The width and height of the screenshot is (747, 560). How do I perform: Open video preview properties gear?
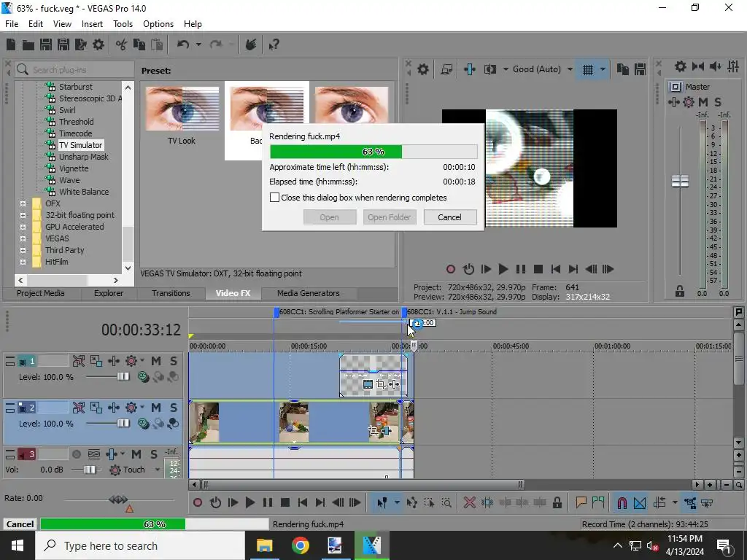click(x=422, y=69)
